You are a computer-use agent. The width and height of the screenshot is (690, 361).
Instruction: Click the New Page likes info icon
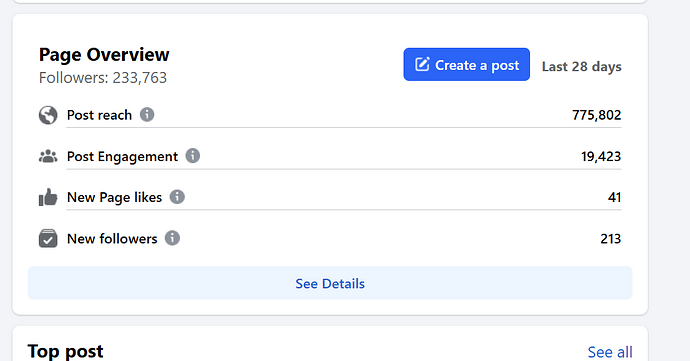pos(177,197)
